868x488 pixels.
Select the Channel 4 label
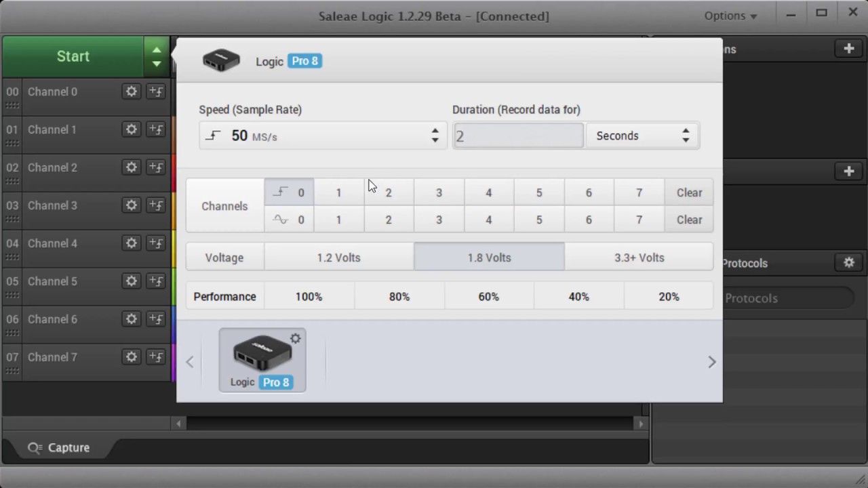click(52, 243)
